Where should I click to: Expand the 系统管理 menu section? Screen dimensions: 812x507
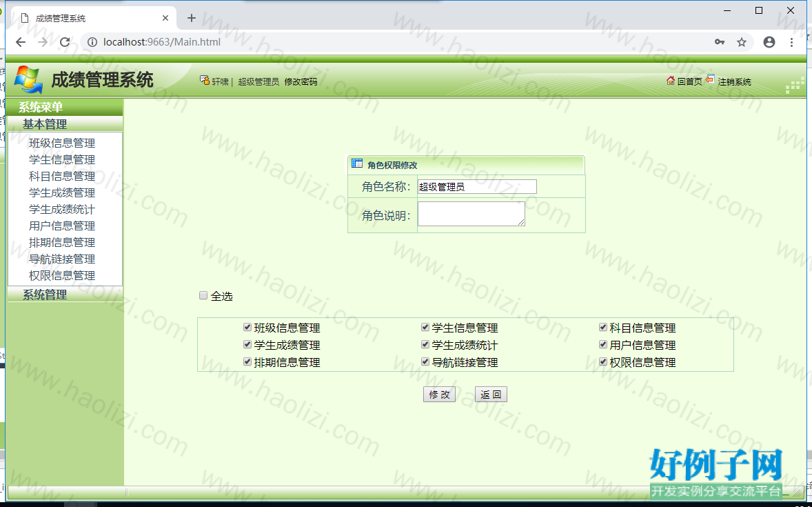click(65, 295)
